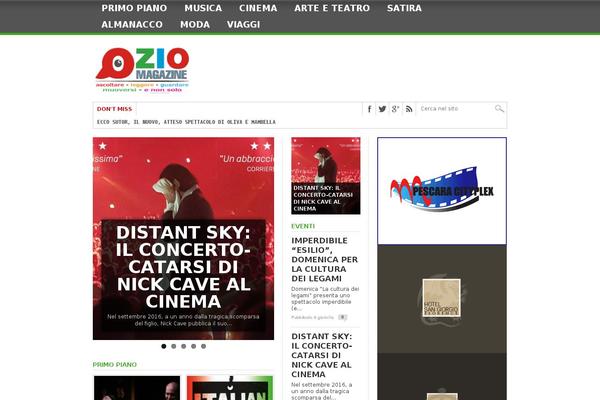Viewport: 600px width, 400px height.
Task: Open the dark Primo Piano article thumbnail
Action: click(137, 388)
